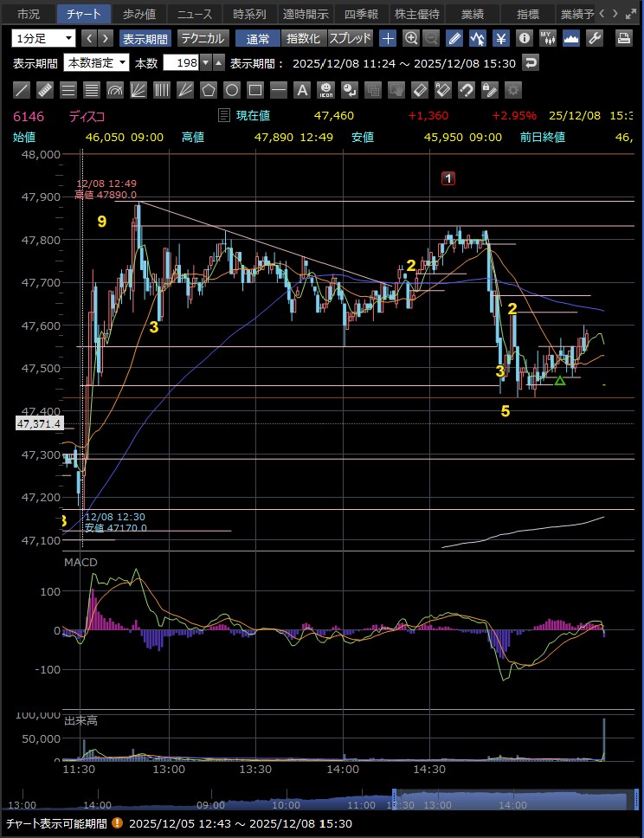
Task: Open the 本数指定 display period dropdown
Action: point(96,62)
